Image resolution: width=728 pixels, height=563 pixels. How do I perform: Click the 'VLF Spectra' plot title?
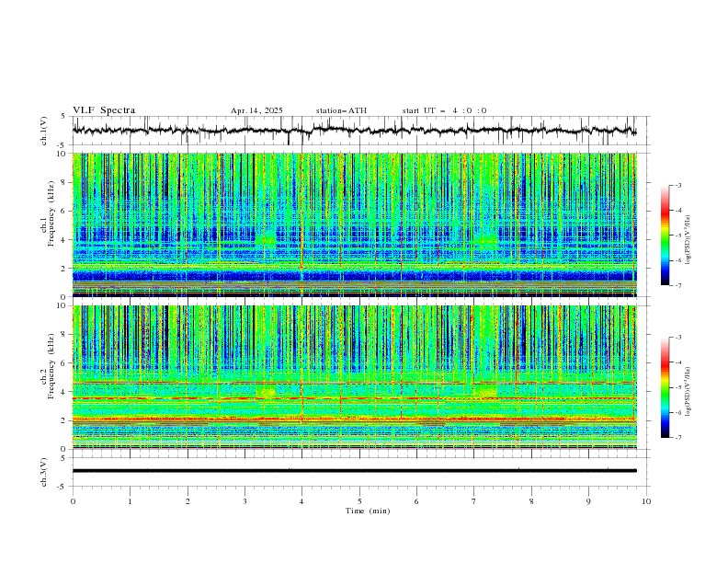(x=104, y=110)
